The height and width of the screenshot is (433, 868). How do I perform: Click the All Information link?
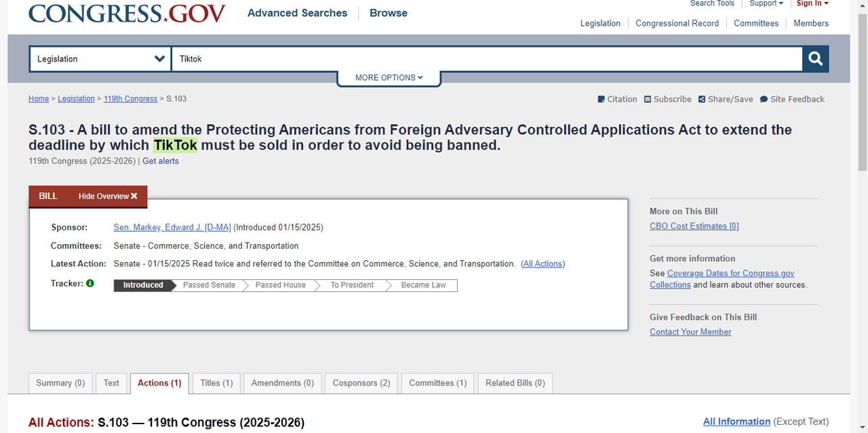(736, 421)
